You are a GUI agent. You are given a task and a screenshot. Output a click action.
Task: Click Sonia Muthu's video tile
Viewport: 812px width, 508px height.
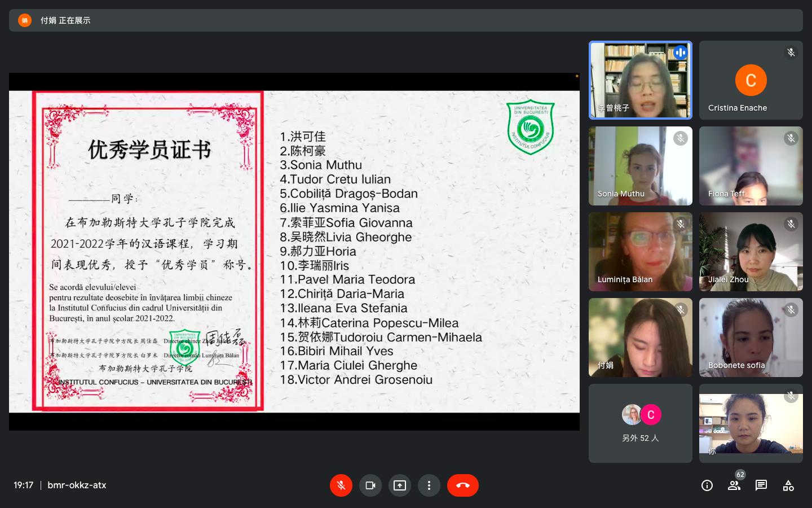pos(640,166)
